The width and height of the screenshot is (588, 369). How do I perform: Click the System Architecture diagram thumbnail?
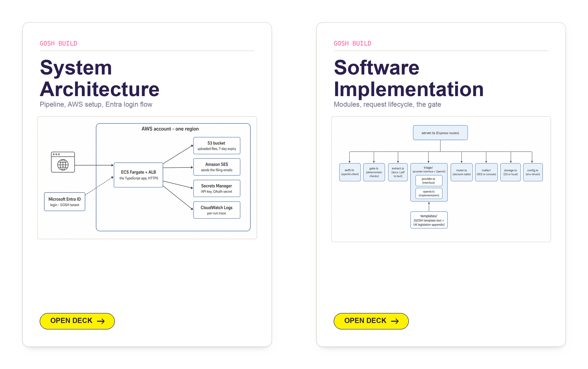pos(147,178)
